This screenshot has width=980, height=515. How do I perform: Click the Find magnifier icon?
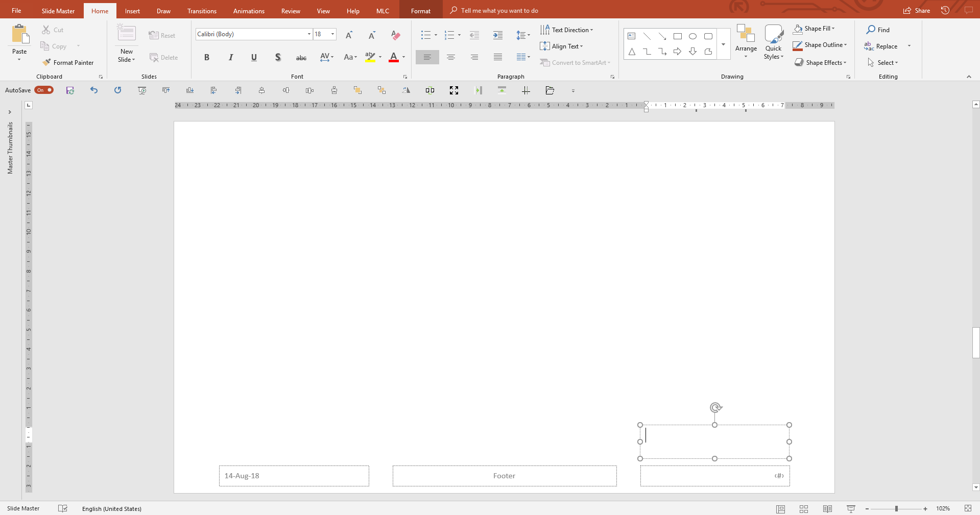(871, 30)
